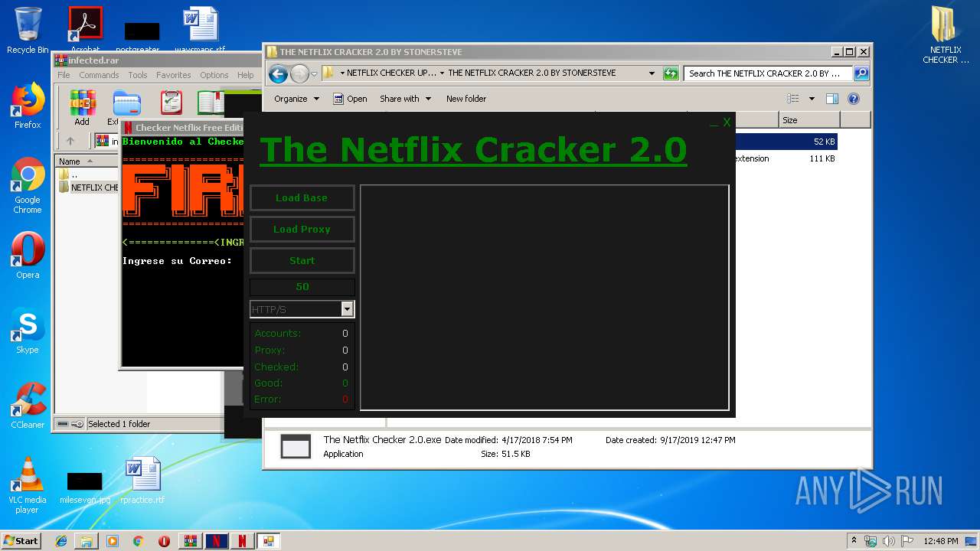
Task: Open WinRAR Favorites menu
Action: pyautogui.click(x=174, y=75)
